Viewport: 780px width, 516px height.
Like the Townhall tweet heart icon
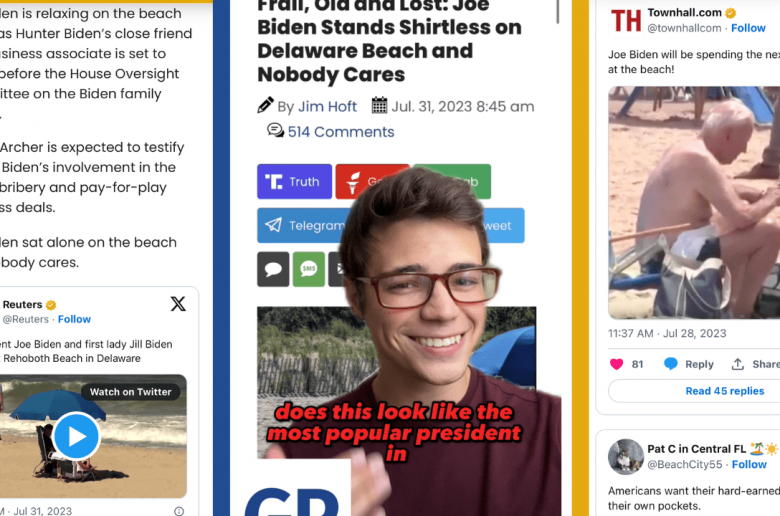pos(616,364)
